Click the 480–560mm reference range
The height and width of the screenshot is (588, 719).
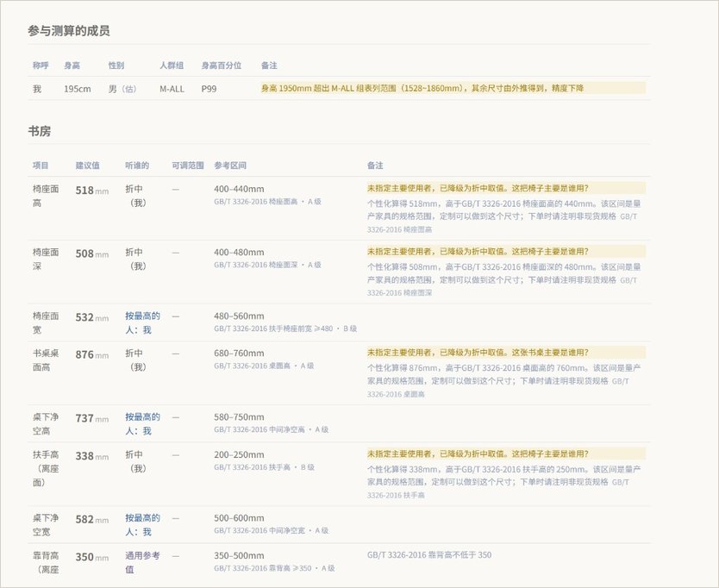click(239, 316)
